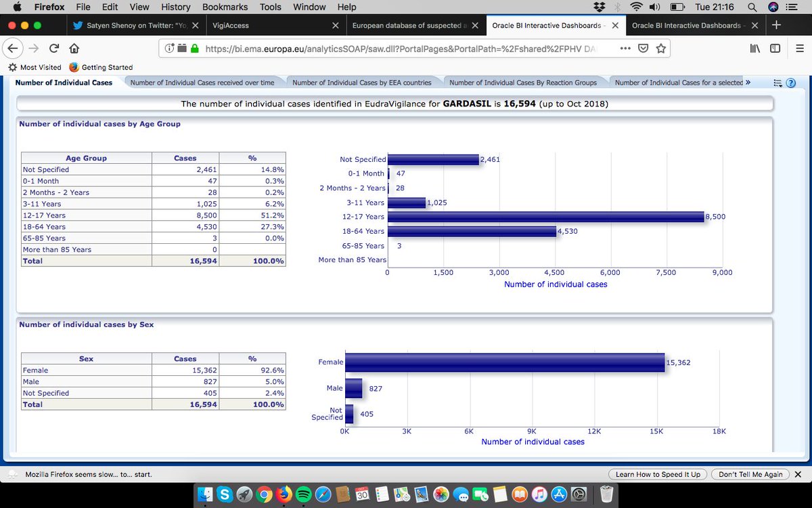Open System Preferences from the dock
The width and height of the screenshot is (812, 508).
pos(579,494)
